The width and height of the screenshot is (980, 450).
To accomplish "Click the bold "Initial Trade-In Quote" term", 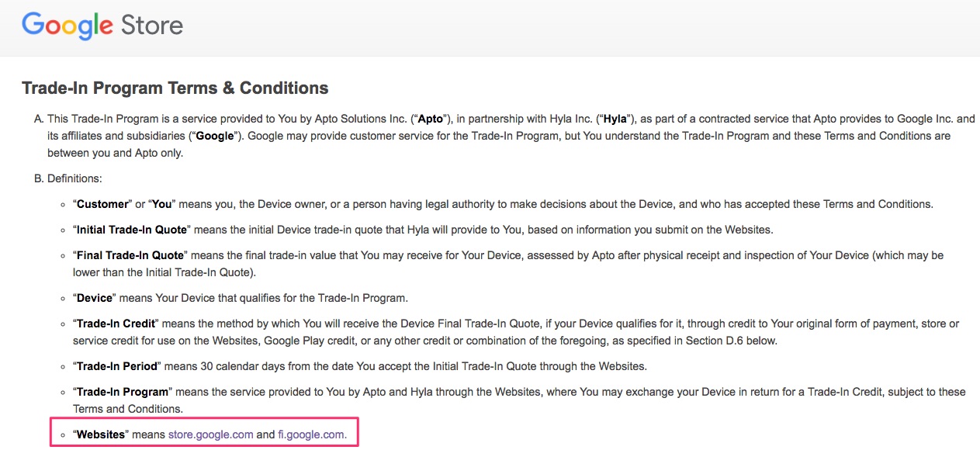I will [x=132, y=230].
